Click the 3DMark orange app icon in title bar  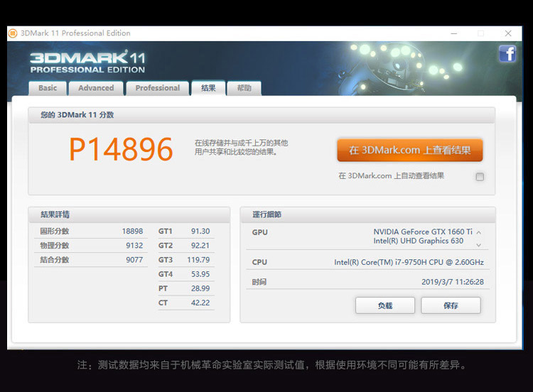click(x=13, y=33)
